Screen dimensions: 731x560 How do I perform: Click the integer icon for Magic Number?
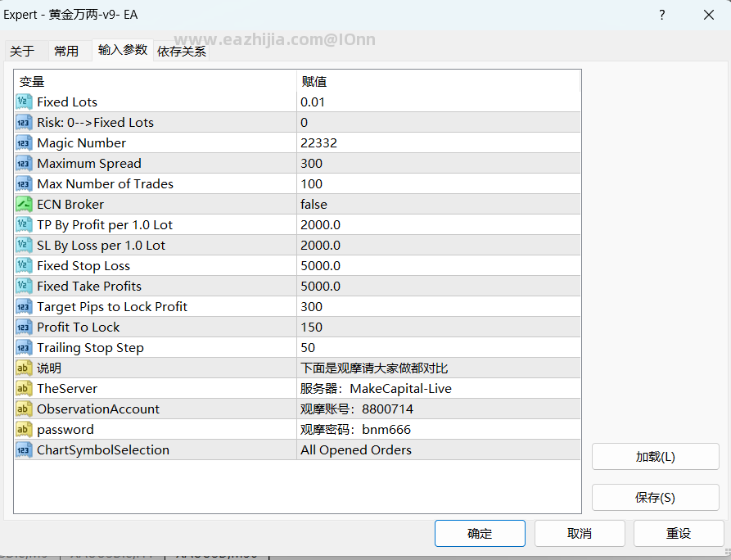click(x=24, y=142)
